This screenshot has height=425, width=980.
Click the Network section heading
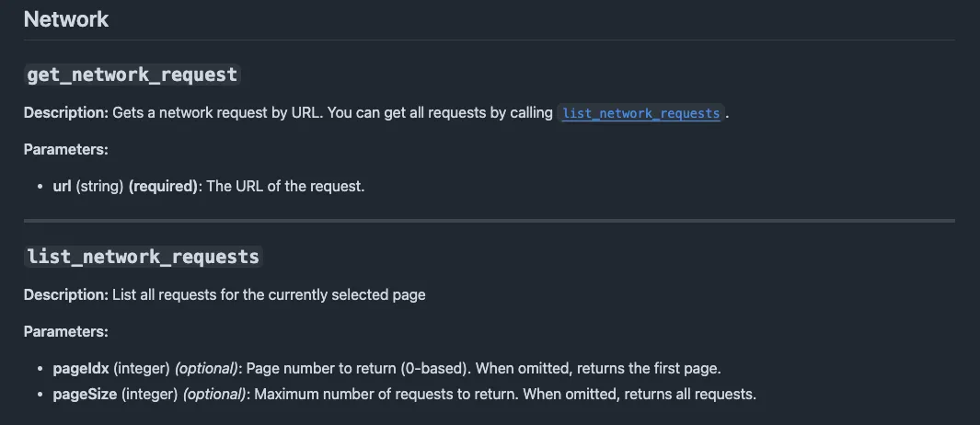coord(66,19)
